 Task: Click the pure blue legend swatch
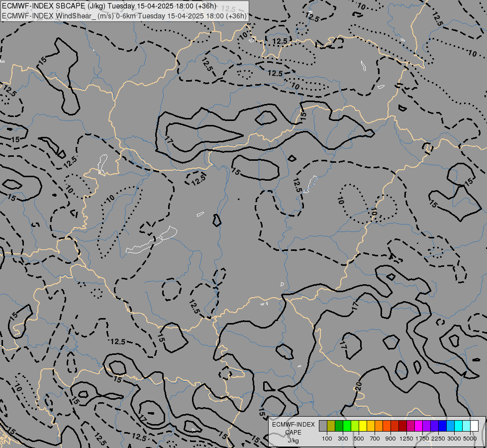pos(443,426)
